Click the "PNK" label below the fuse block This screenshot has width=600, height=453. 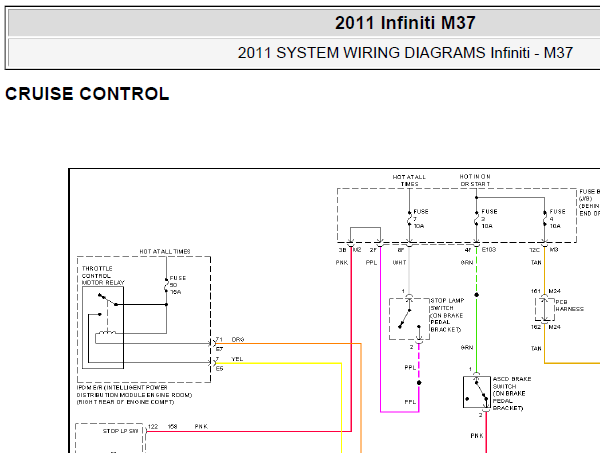pyautogui.click(x=342, y=262)
